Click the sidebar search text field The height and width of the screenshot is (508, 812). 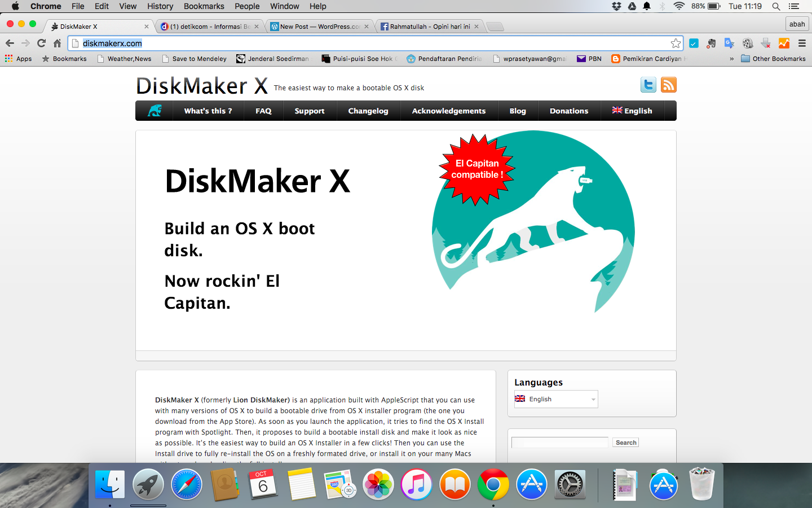click(559, 443)
